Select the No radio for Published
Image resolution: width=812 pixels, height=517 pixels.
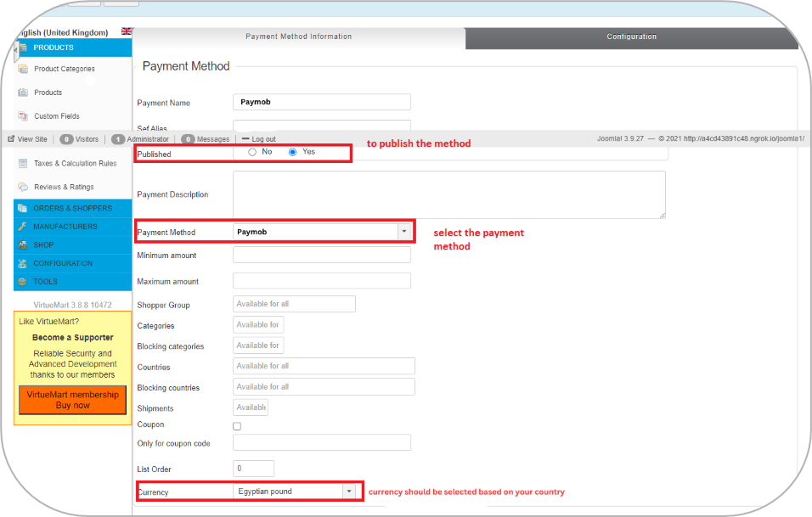[x=252, y=152]
